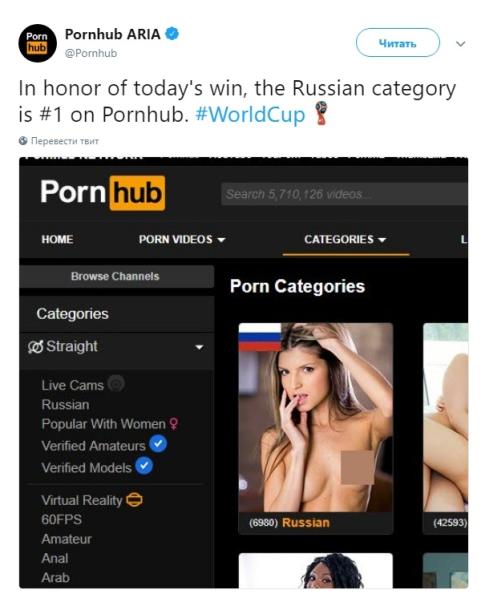Image resolution: width=485 pixels, height=598 pixels.
Task: Click the blue checkmark badge next to Verified Amateurs
Action: click(158, 444)
